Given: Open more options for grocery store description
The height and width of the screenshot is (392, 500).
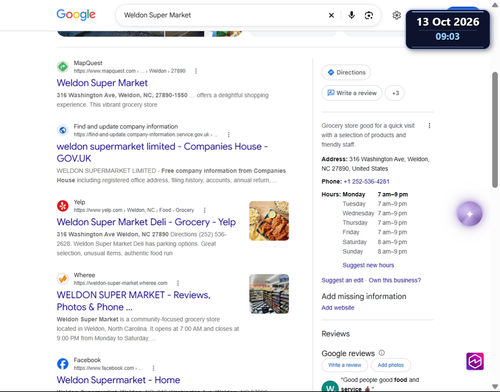Looking at the screenshot, I should [x=429, y=126].
